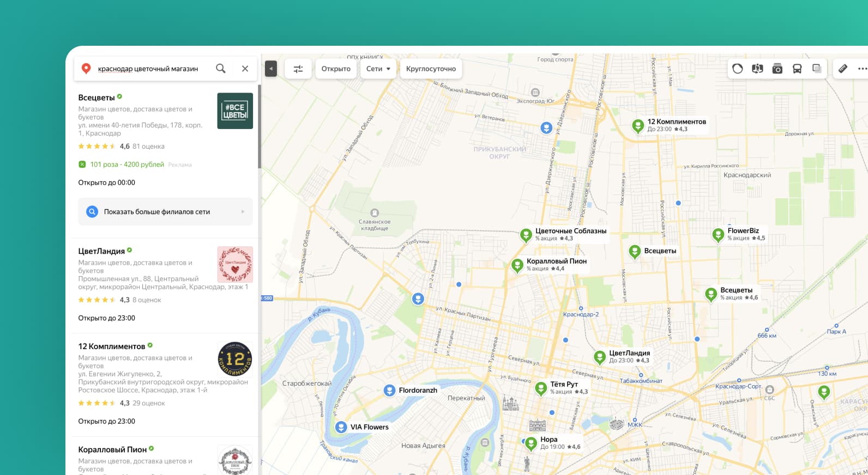Click the Всецветы verified badge icon
The width and height of the screenshot is (868, 475).
click(x=119, y=96)
